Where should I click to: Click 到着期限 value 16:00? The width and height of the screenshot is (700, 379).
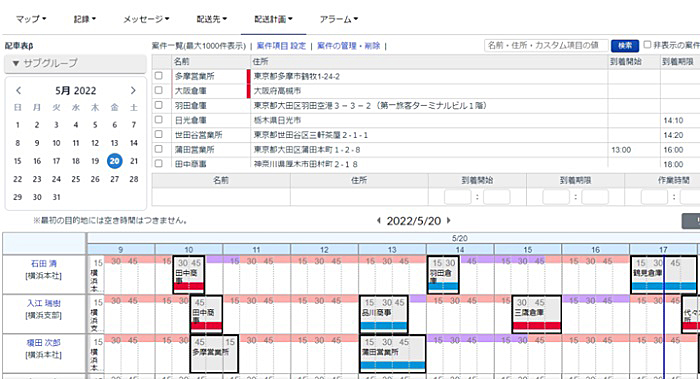coord(673,150)
